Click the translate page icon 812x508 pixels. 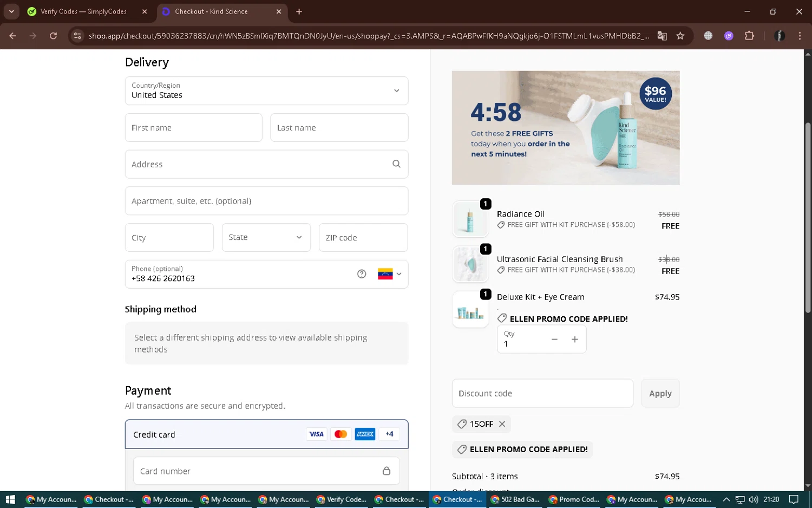[x=662, y=36]
